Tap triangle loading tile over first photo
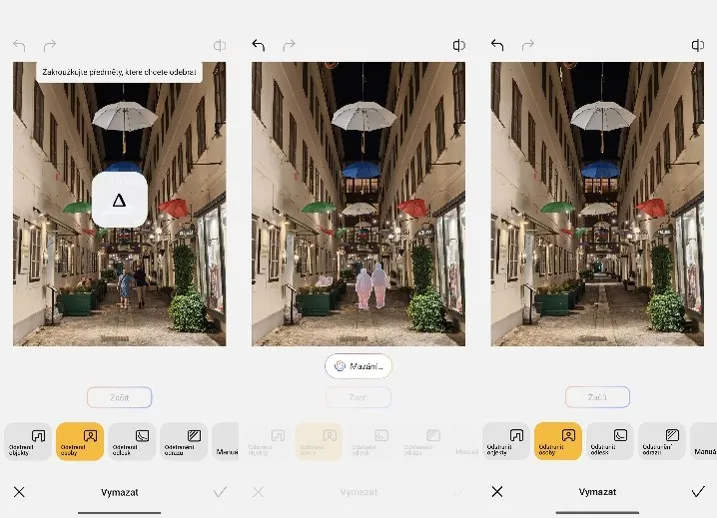 tap(120, 200)
